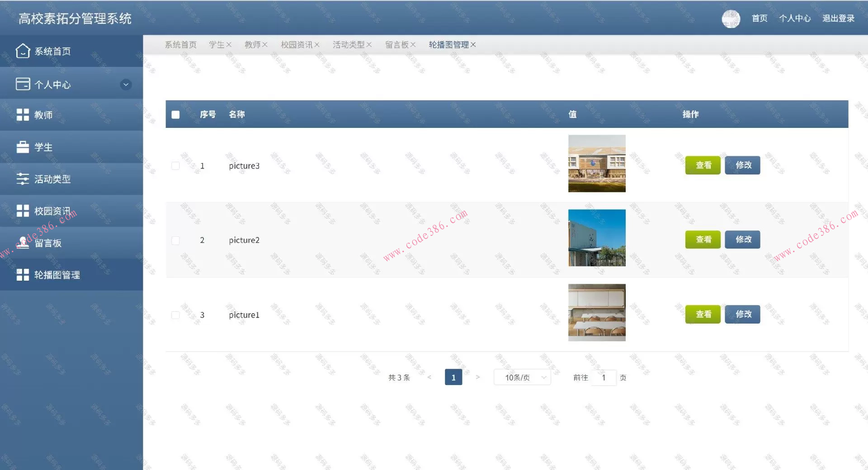Click the home icon beside 系统首页

coord(23,51)
